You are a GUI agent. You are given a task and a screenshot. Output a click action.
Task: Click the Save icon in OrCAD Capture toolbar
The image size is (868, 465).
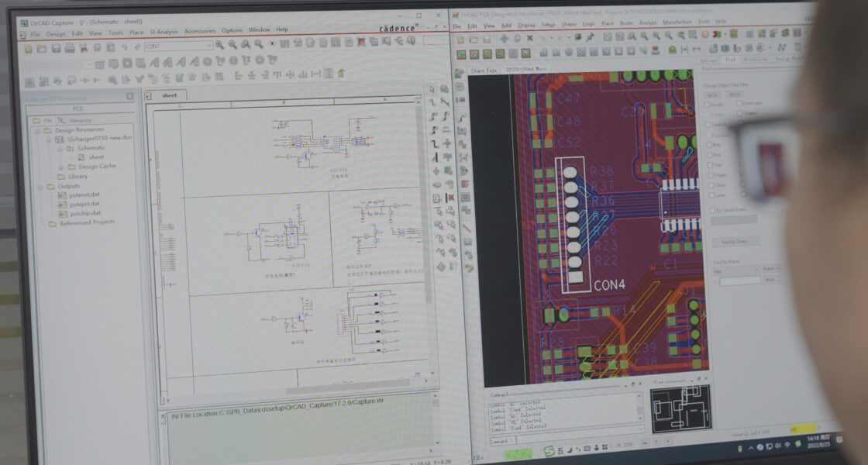56,48
